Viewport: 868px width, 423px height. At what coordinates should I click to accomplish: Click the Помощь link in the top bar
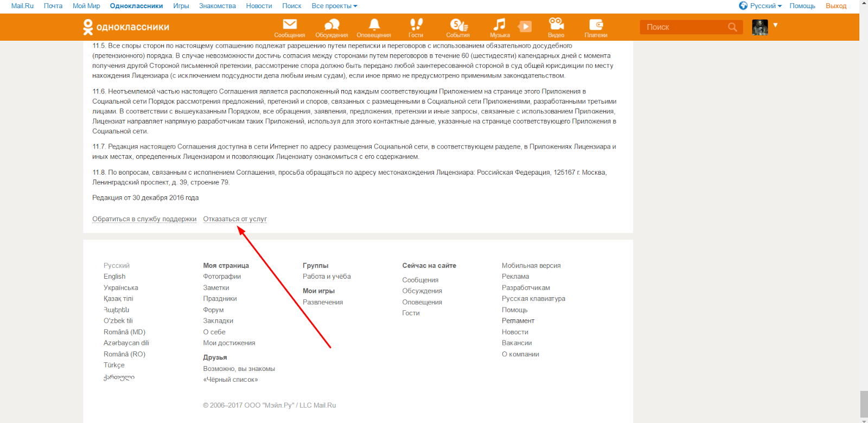click(802, 6)
